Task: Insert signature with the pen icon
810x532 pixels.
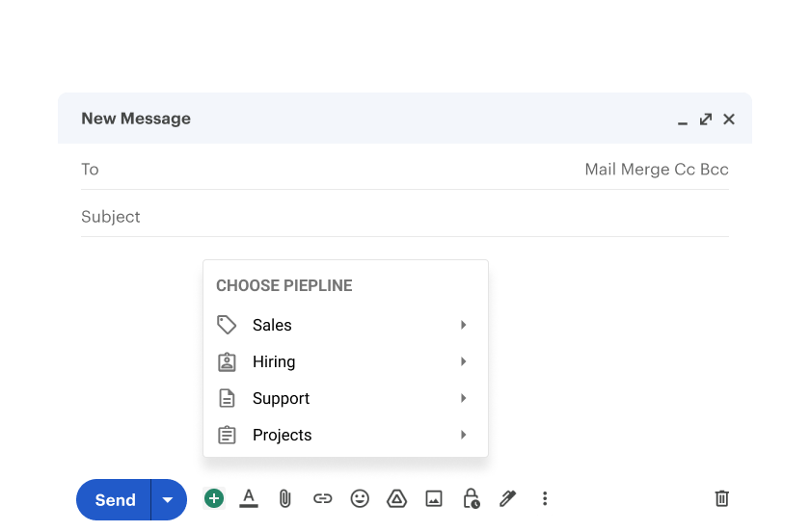Action: coord(508,498)
